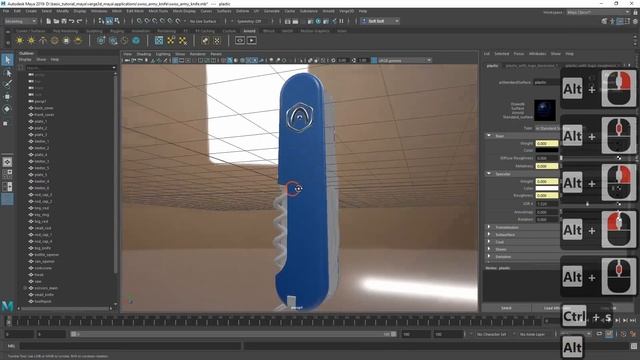The image size is (640, 360).
Task: Expand the Transmission attribute section
Action: pyautogui.click(x=489, y=227)
